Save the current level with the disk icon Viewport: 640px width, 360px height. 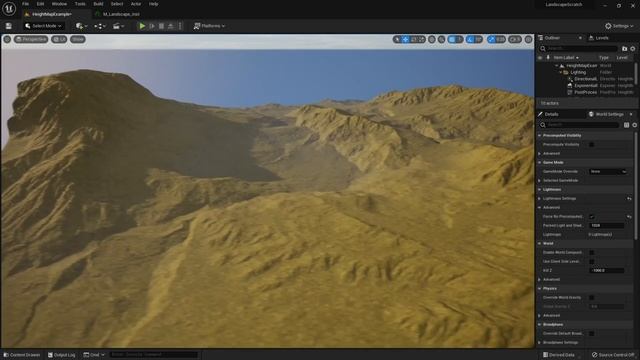coord(9,26)
